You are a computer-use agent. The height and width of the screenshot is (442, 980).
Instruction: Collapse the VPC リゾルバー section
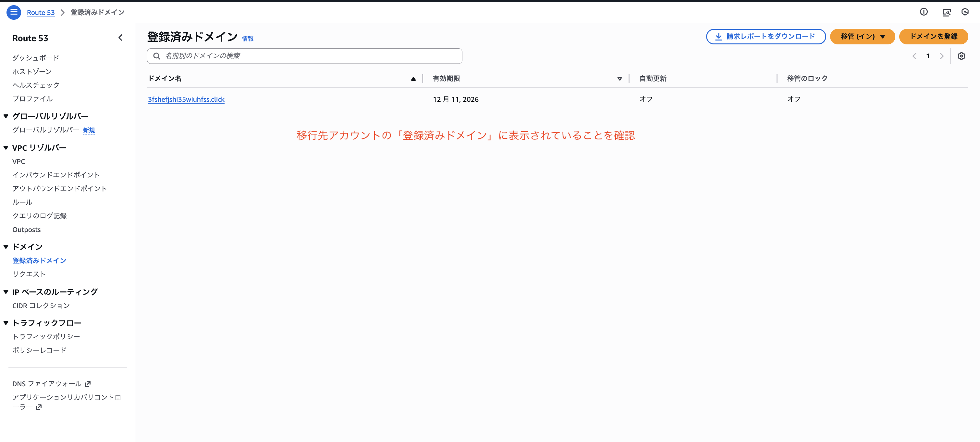(6, 147)
